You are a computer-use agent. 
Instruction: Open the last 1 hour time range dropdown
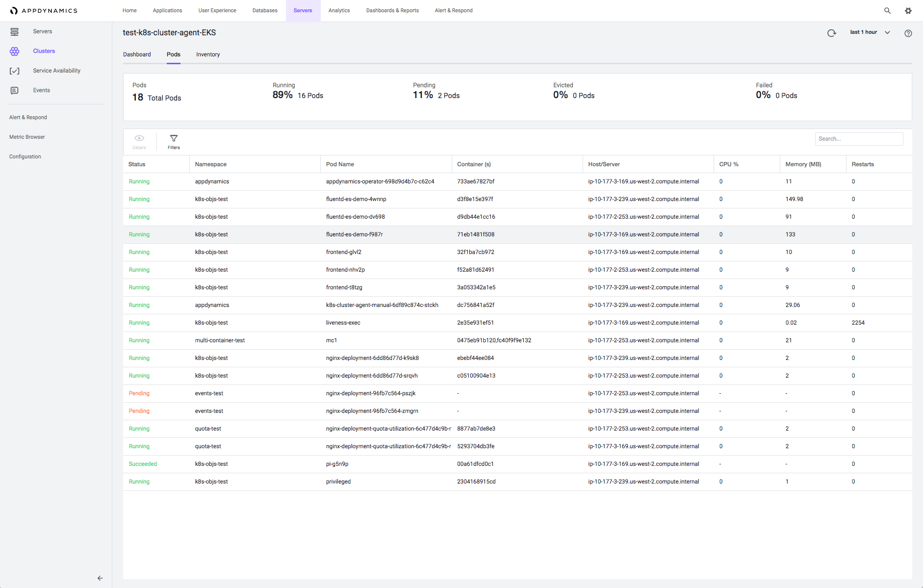[x=870, y=32]
